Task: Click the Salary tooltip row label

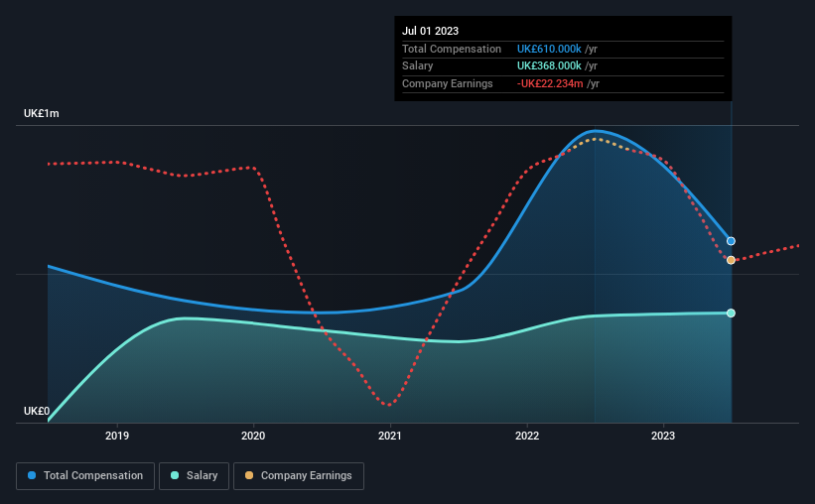Action: click(417, 66)
